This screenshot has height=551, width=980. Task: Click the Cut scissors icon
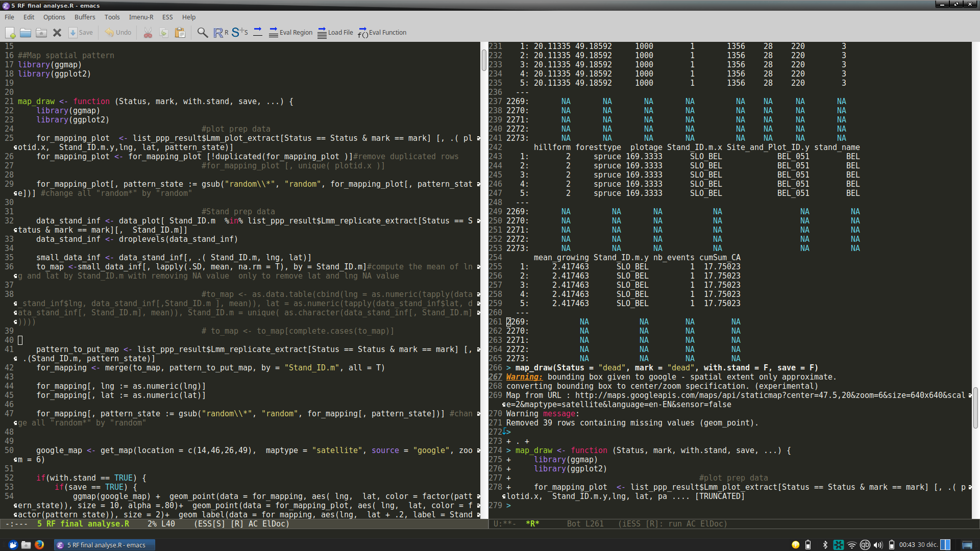pos(148,33)
